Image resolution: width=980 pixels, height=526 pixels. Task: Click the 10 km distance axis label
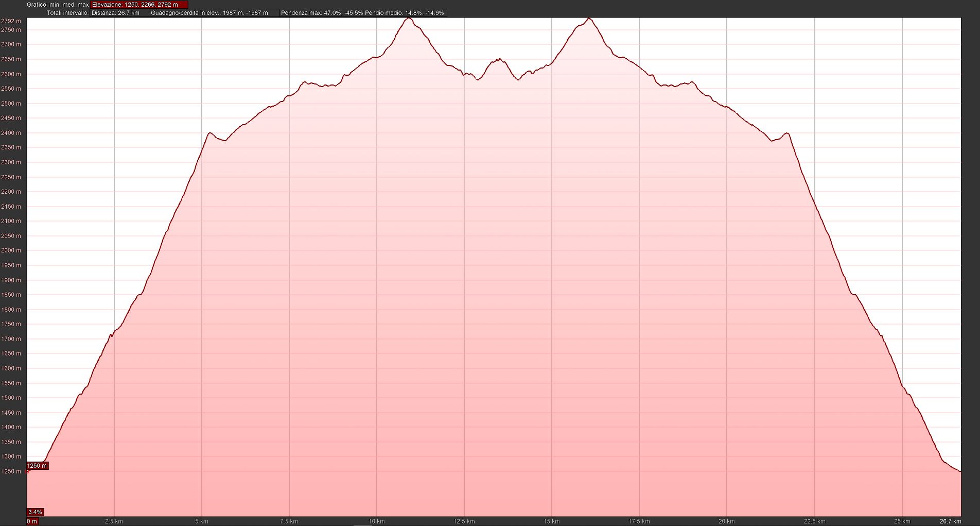376,521
